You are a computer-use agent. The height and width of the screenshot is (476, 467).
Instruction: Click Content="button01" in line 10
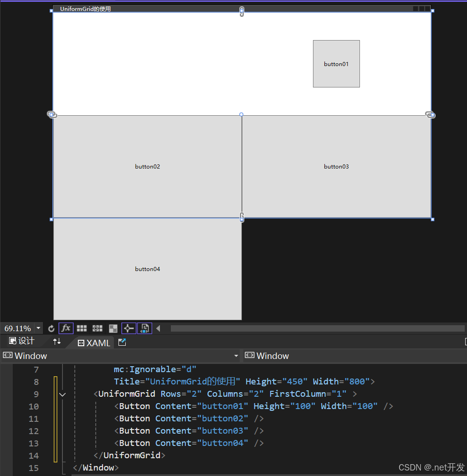(x=202, y=406)
